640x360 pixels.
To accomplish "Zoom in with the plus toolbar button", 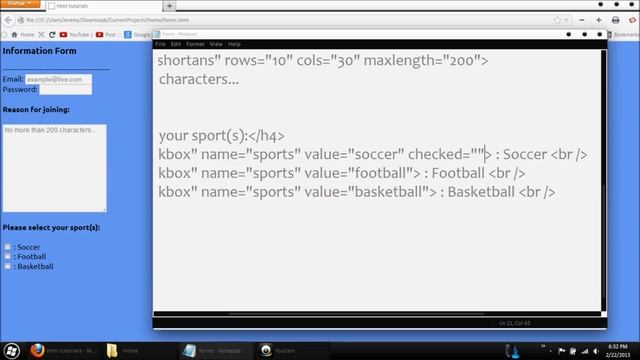I will (599, 20).
